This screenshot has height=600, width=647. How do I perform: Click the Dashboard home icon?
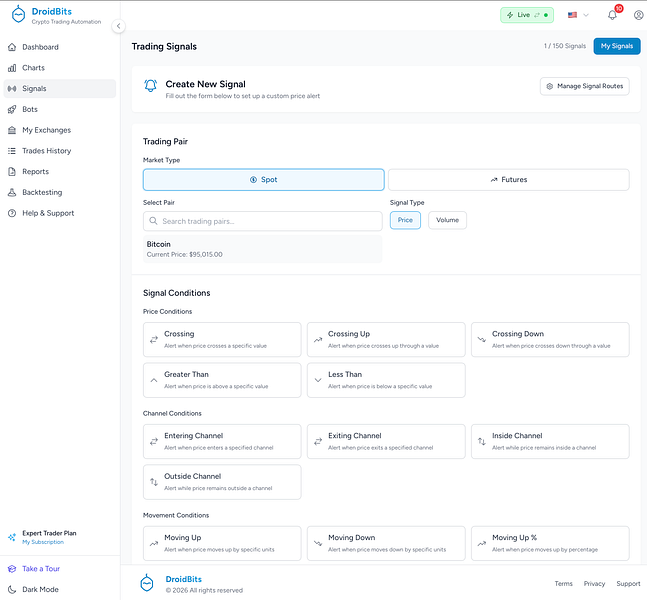tap(12, 47)
